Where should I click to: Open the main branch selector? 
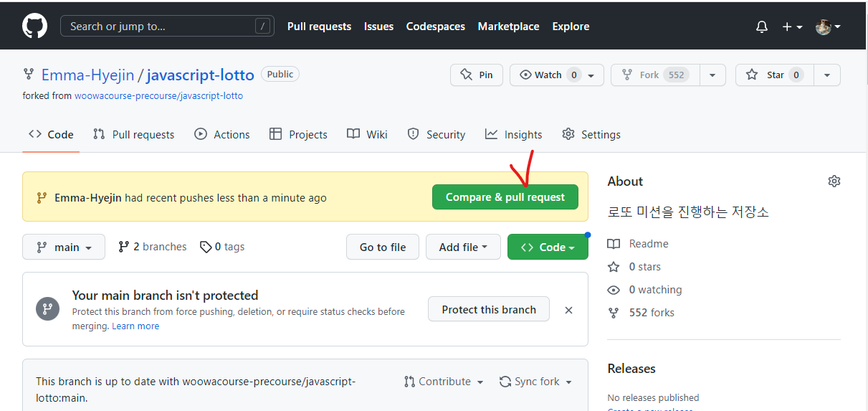click(64, 247)
